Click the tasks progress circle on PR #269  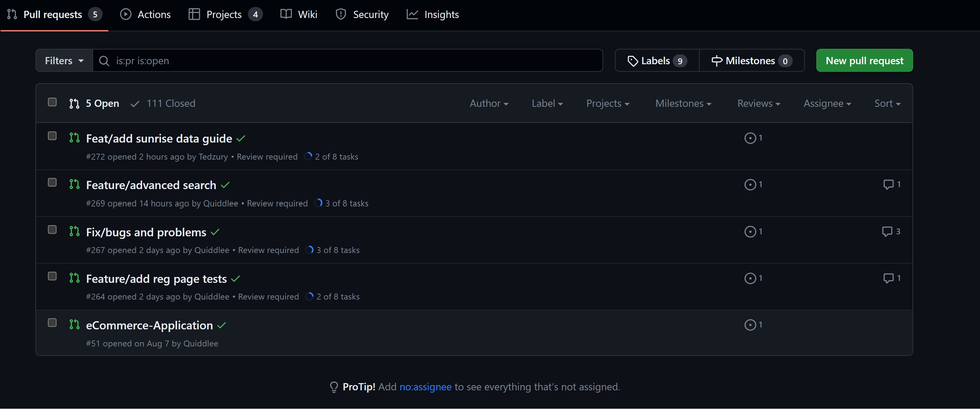click(x=318, y=203)
